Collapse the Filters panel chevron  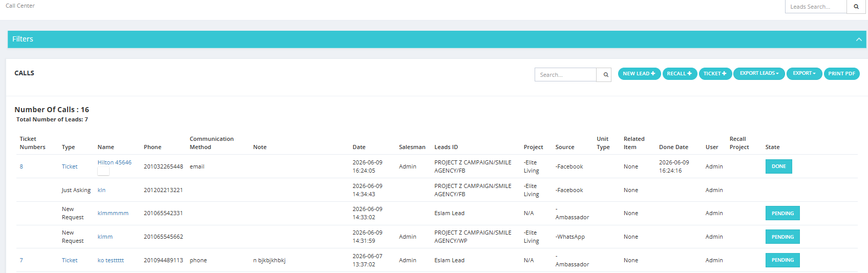point(859,39)
